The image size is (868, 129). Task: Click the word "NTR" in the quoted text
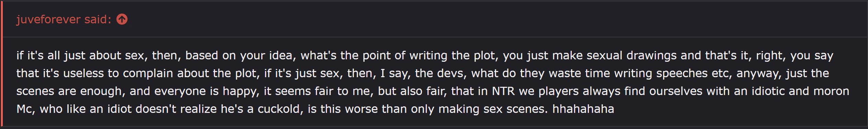coord(503,91)
